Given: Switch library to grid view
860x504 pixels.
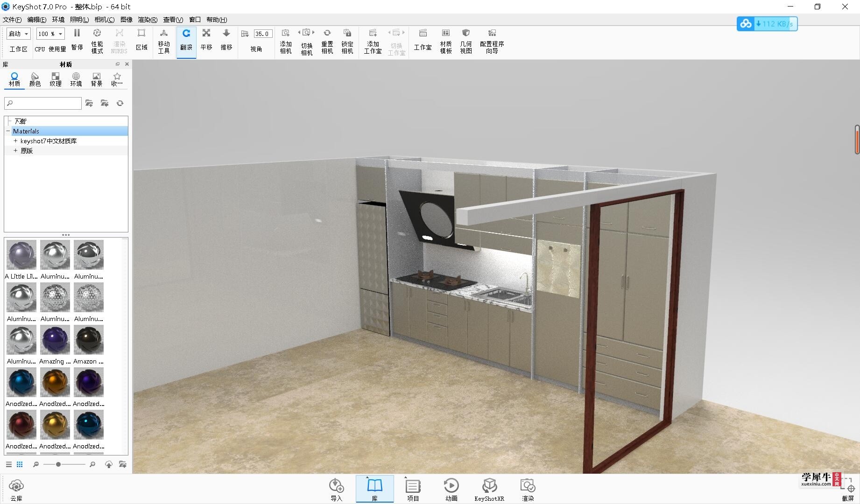Looking at the screenshot, I should tap(20, 464).
